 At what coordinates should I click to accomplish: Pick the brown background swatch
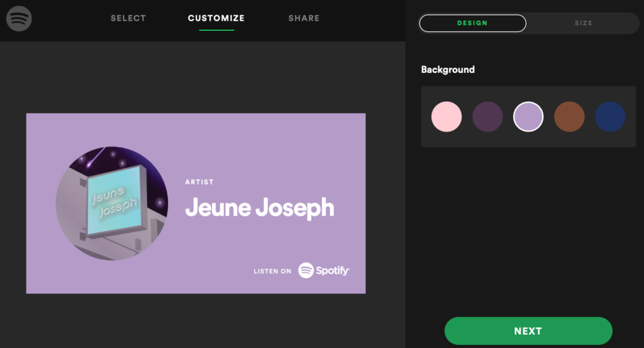(569, 116)
